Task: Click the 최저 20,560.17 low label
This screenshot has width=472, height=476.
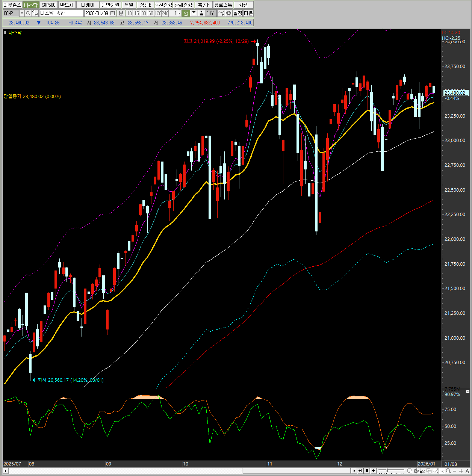Action: 71,380
